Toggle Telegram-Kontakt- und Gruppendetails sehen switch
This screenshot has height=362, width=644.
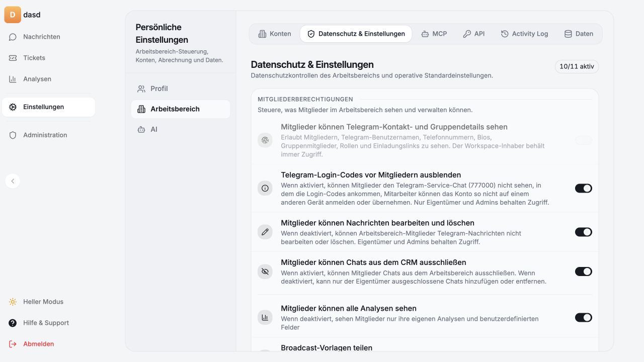coord(584,140)
